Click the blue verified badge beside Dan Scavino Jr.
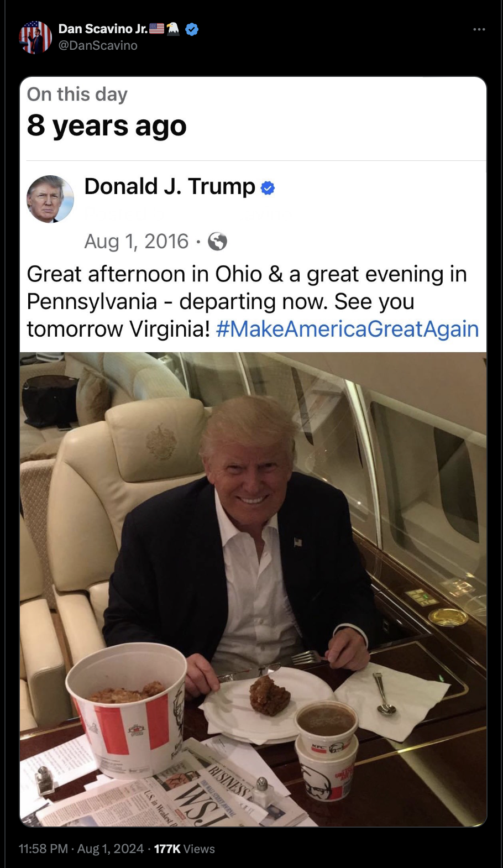This screenshot has width=503, height=868. (x=192, y=29)
